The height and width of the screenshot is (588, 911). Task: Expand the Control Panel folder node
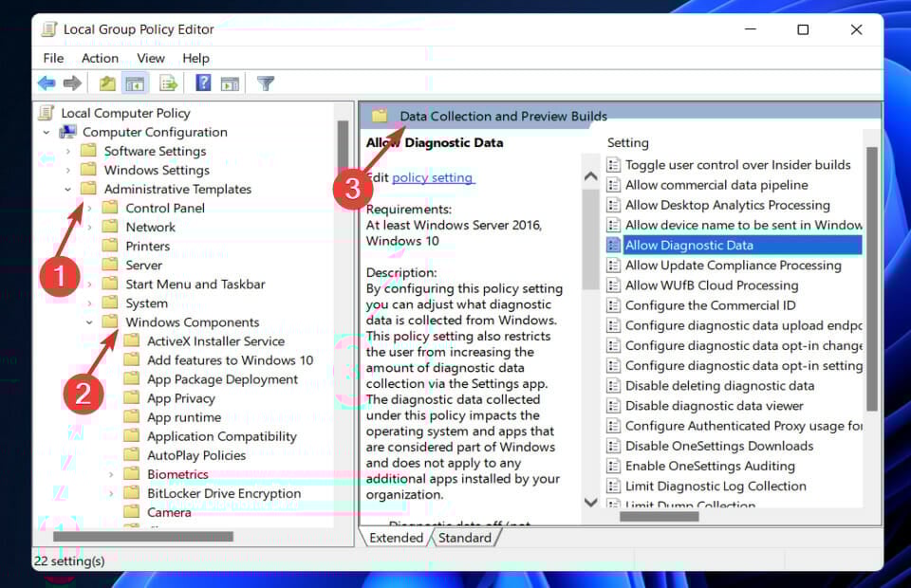pyautogui.click(x=90, y=209)
